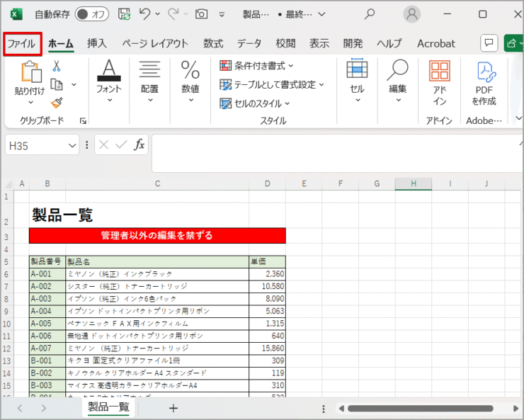
Task: Click cell containing A-003
Action: (47, 299)
